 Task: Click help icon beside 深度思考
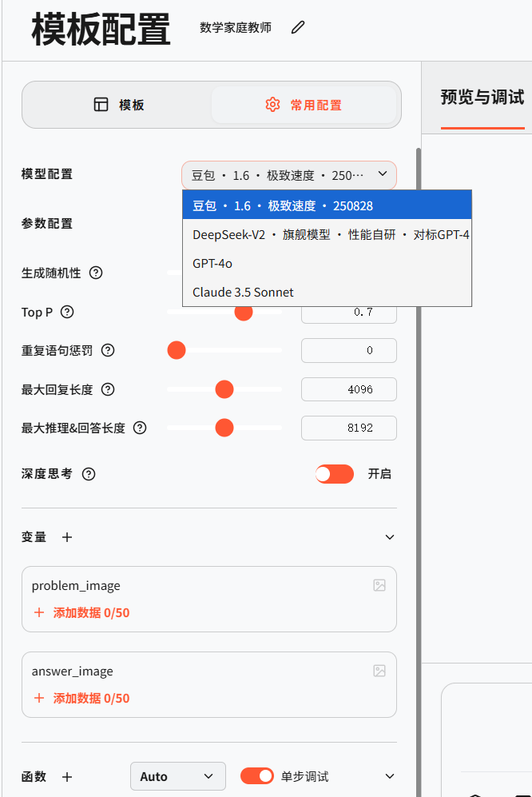coord(89,474)
